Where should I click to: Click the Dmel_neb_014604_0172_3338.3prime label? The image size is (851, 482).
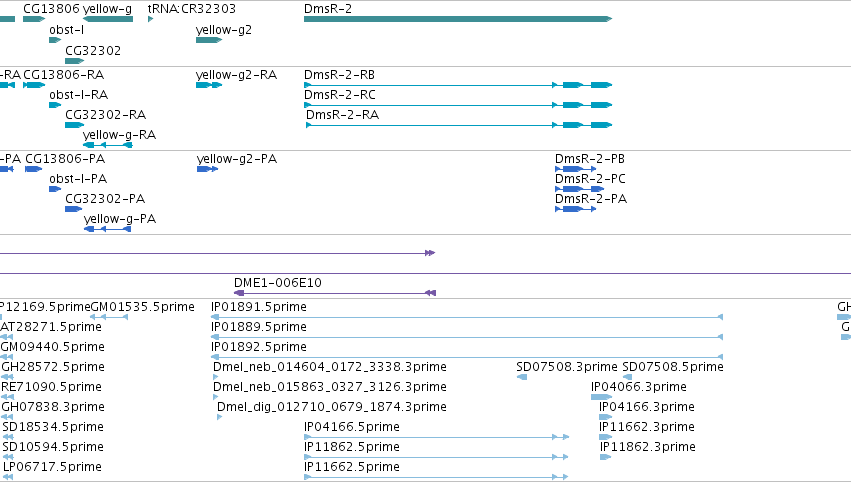330,367
